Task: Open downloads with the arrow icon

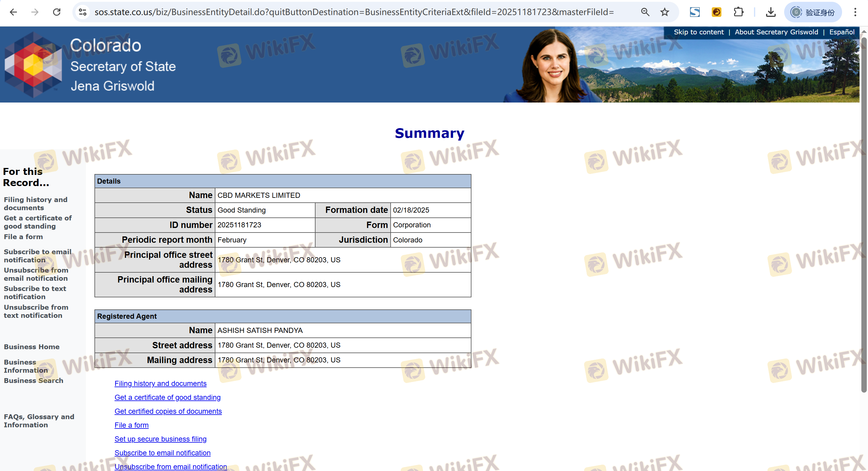Action: (x=771, y=12)
